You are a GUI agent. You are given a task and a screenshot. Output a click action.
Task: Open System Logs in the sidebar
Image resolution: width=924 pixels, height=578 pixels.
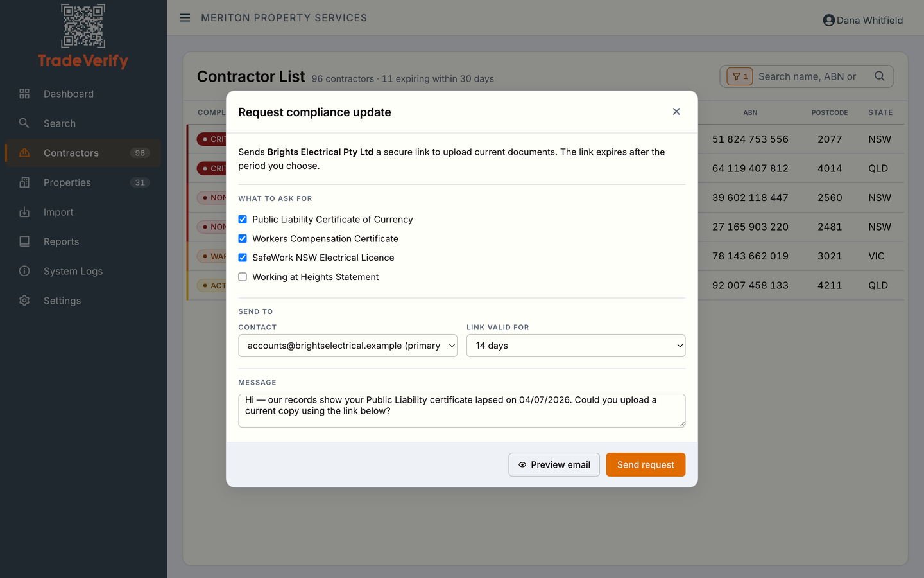[x=83, y=271]
